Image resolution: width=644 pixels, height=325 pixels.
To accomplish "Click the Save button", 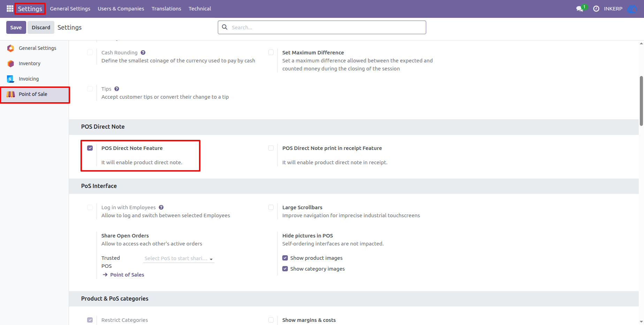I will [x=16, y=27].
